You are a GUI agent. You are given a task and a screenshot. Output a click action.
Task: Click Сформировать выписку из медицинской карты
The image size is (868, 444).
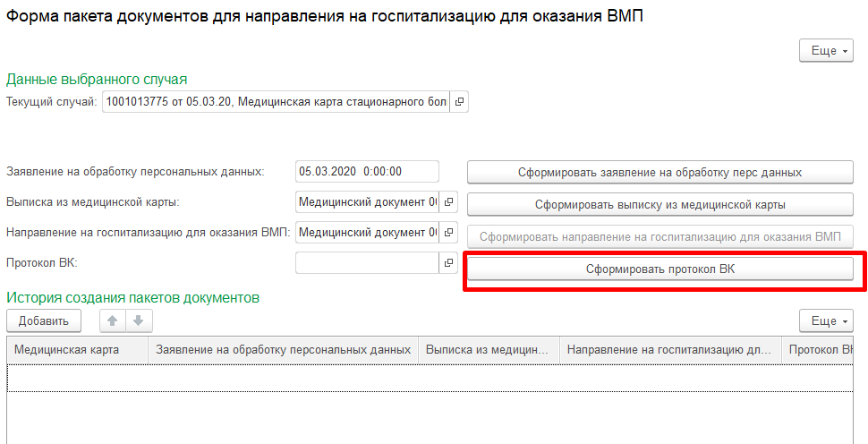[x=660, y=204]
